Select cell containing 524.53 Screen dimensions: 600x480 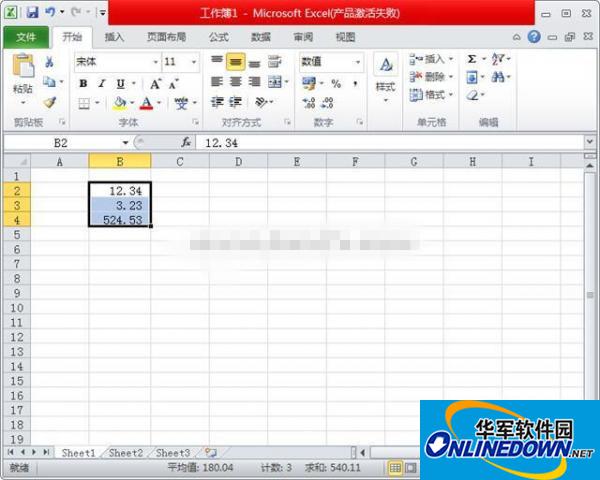point(120,220)
